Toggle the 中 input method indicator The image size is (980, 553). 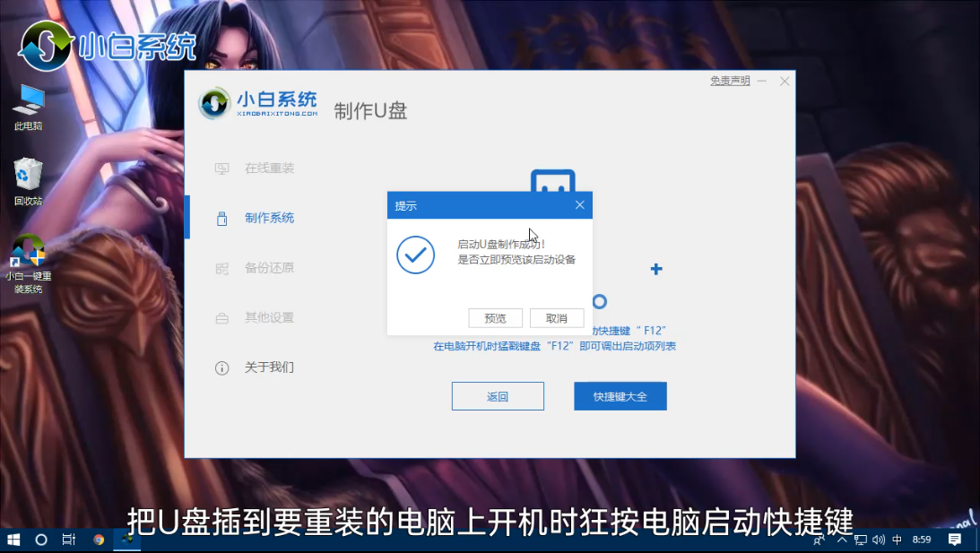pyautogui.click(x=897, y=540)
